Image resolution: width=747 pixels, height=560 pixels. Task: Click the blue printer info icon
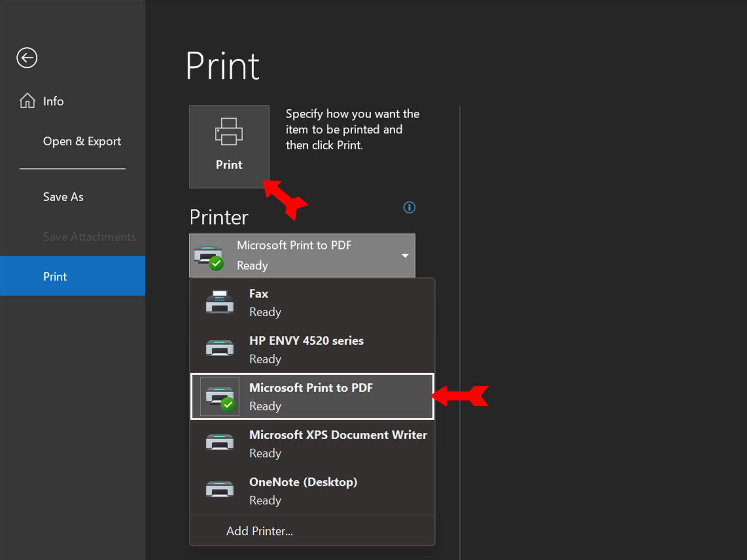409,207
